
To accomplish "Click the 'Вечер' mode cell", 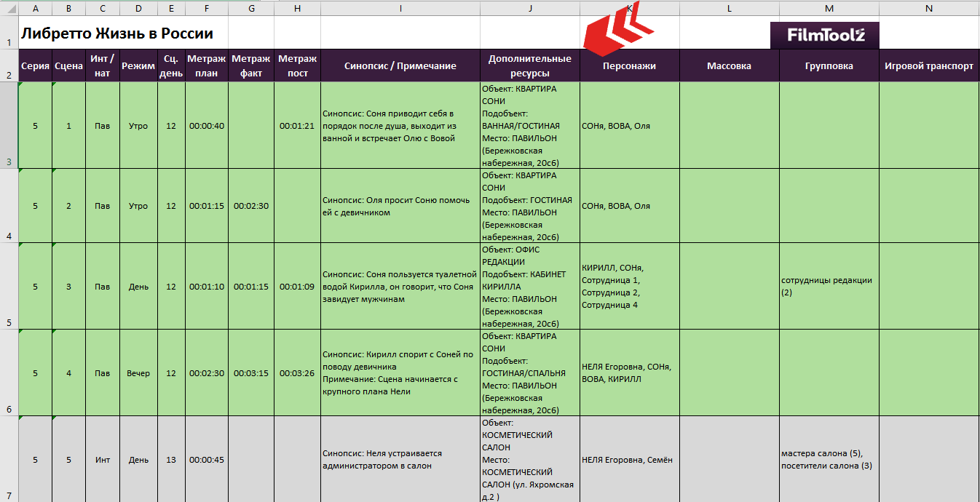I will (138, 373).
